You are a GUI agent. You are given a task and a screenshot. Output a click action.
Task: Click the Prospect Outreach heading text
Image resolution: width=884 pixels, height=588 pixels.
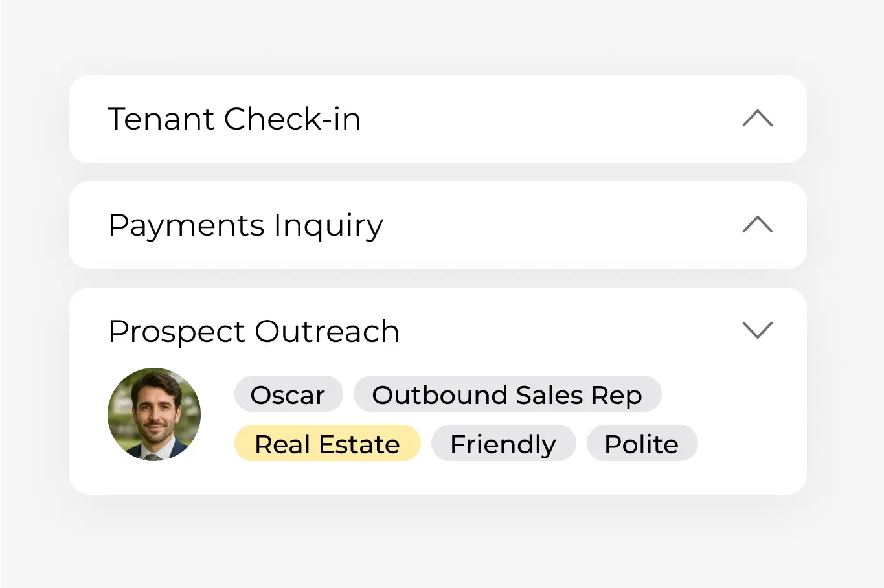pyautogui.click(x=253, y=332)
